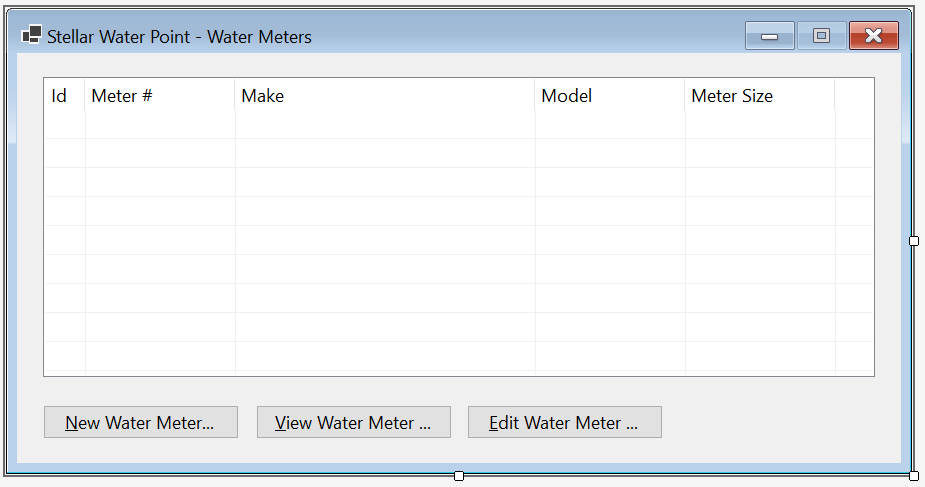Sort list by Meter Size column
The width and height of the screenshot is (925, 487).
click(x=759, y=96)
